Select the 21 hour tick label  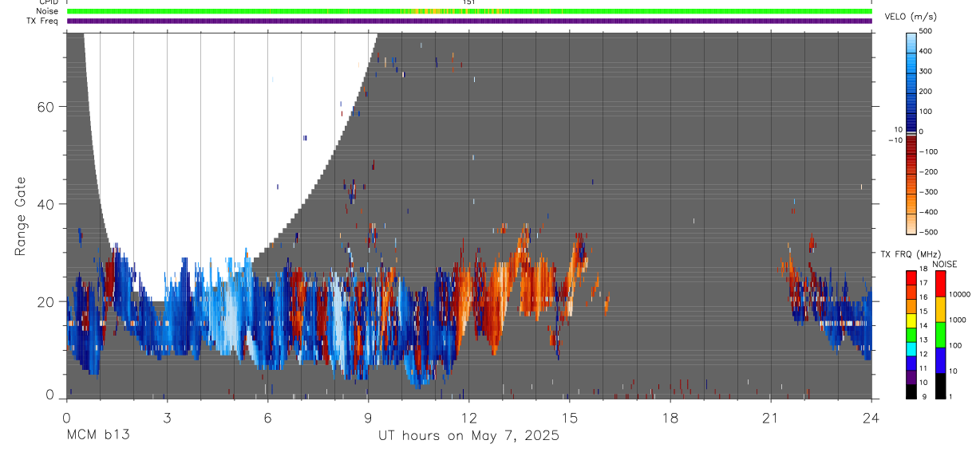(770, 417)
